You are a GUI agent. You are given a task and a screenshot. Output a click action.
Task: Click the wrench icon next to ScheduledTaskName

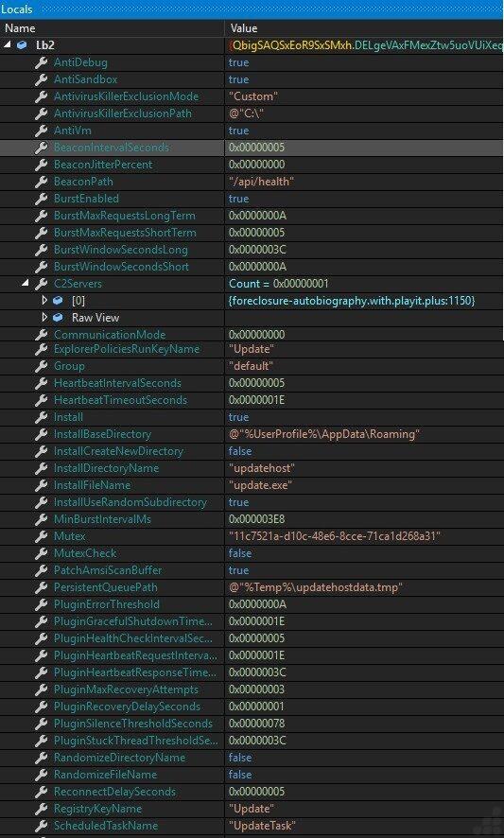coord(42,826)
